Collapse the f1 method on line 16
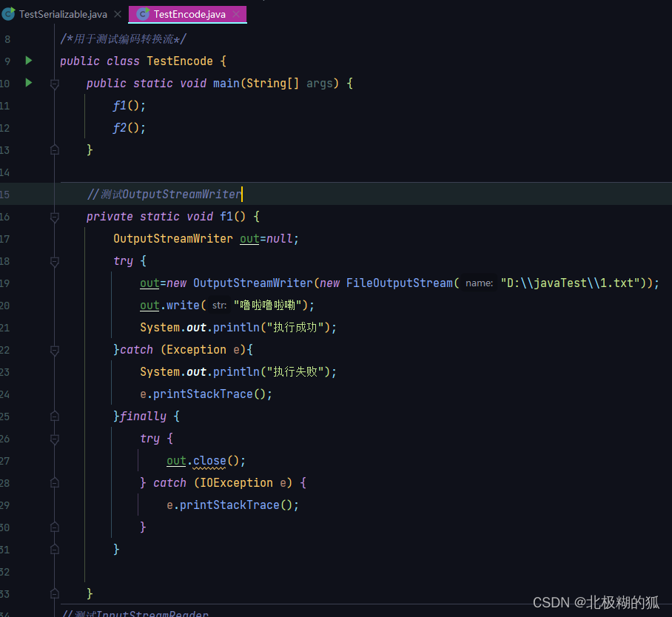The image size is (672, 617). pos(55,218)
